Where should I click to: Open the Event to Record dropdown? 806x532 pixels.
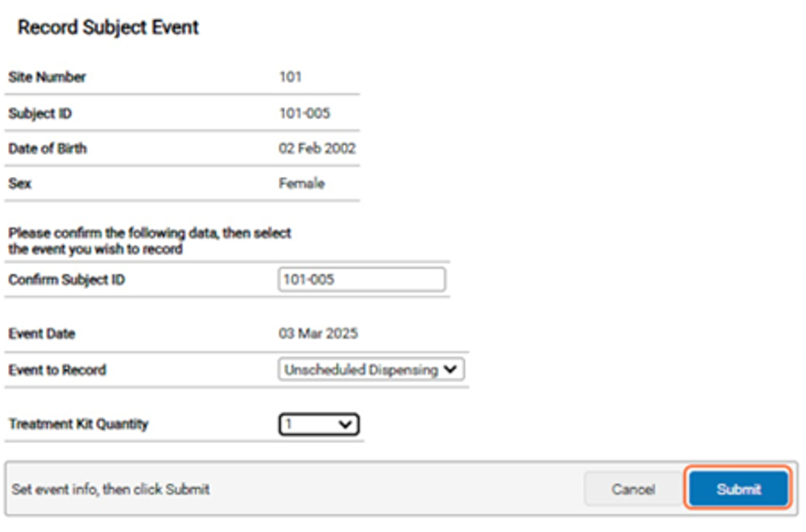point(371,370)
